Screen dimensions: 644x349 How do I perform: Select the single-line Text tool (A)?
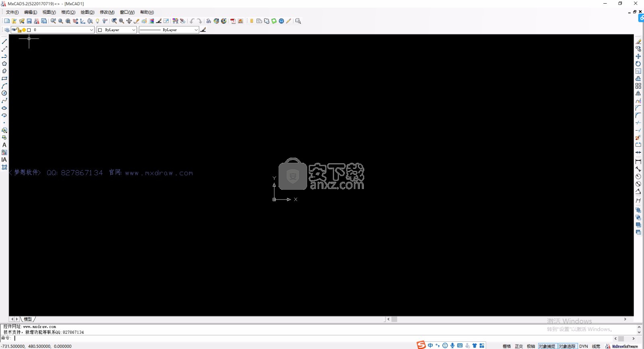point(4,145)
